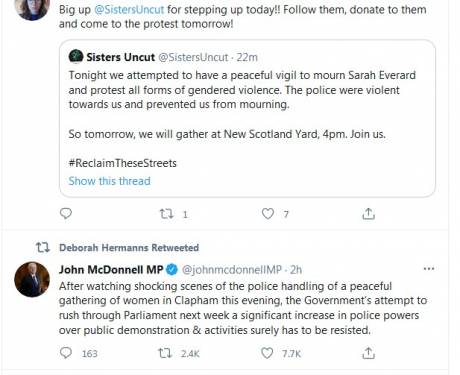Retweet the post quoting Sisters Uncut
This screenshot has width=460, height=375.
tap(166, 213)
